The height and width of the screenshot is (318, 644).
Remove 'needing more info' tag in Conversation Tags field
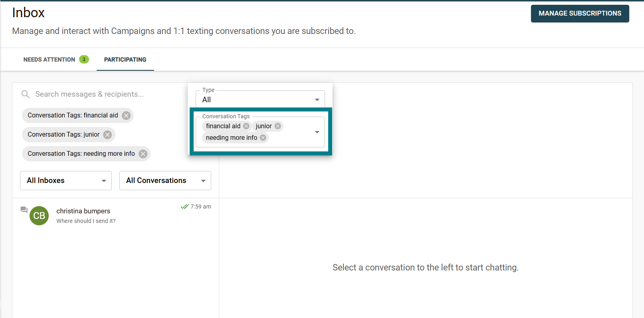coord(263,138)
